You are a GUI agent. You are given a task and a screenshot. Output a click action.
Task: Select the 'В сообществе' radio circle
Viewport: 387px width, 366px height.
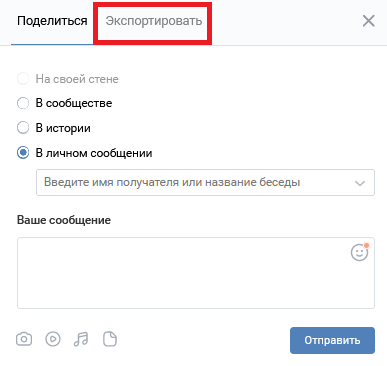tap(23, 103)
